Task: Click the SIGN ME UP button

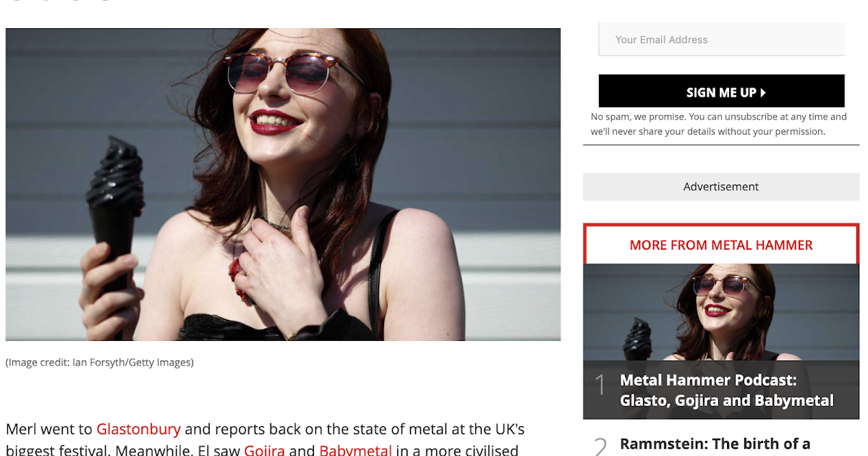Action: (721, 91)
